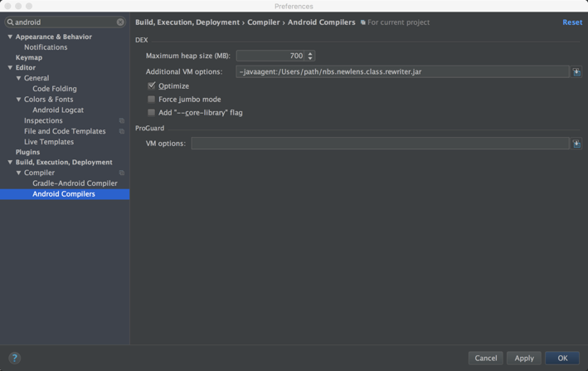Viewport: 588px width, 371px height.
Task: Select Gradle-Android Compiler in the tree
Action: (75, 183)
